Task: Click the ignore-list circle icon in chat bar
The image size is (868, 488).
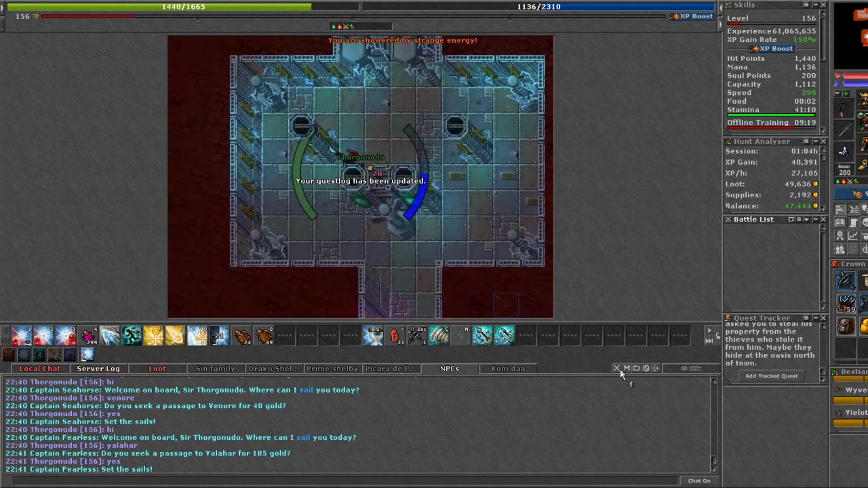Action: [646, 369]
